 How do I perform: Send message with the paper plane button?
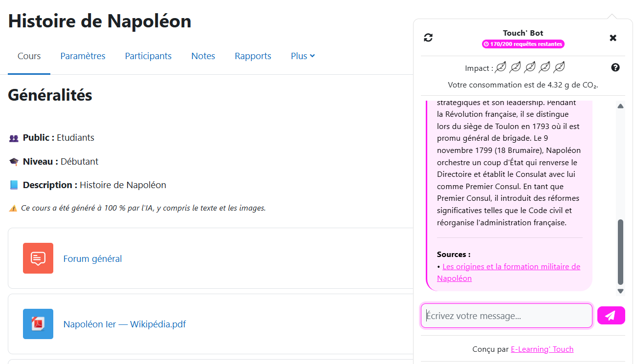tap(611, 316)
